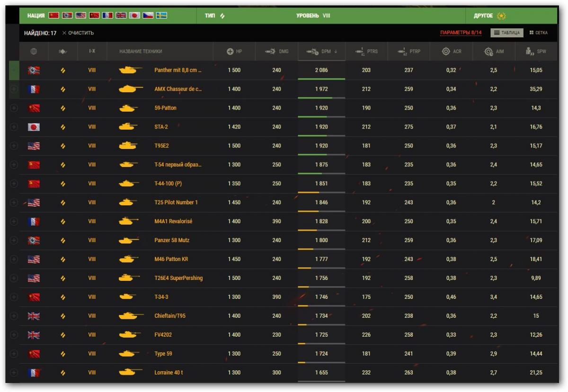Clear filters with ОЧИСТИТЬ button

[78, 33]
